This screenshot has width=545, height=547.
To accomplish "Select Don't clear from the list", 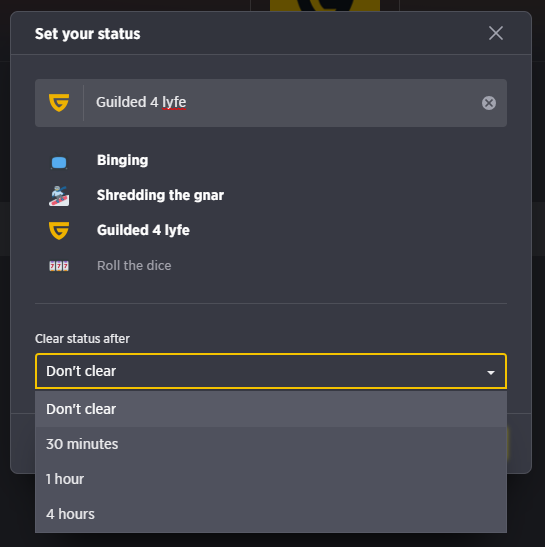I will 271,409.
